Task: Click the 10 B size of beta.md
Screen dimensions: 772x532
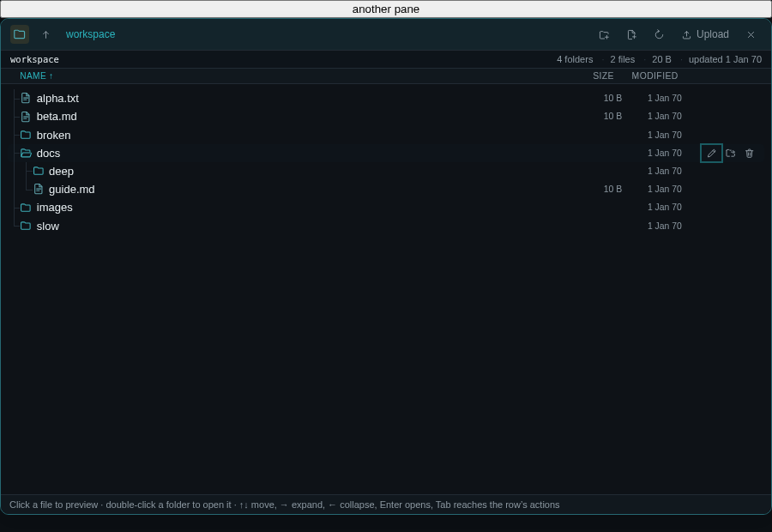Action: [612, 116]
